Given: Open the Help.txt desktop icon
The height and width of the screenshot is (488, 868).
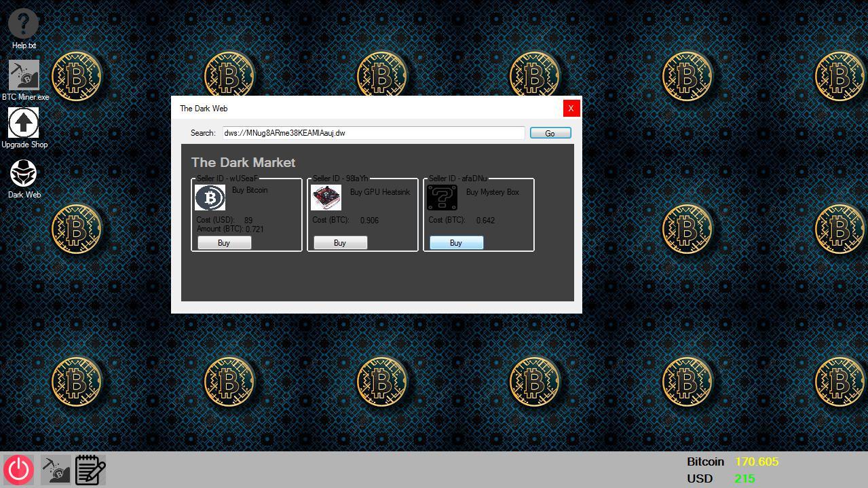Looking at the screenshot, I should click(x=24, y=24).
